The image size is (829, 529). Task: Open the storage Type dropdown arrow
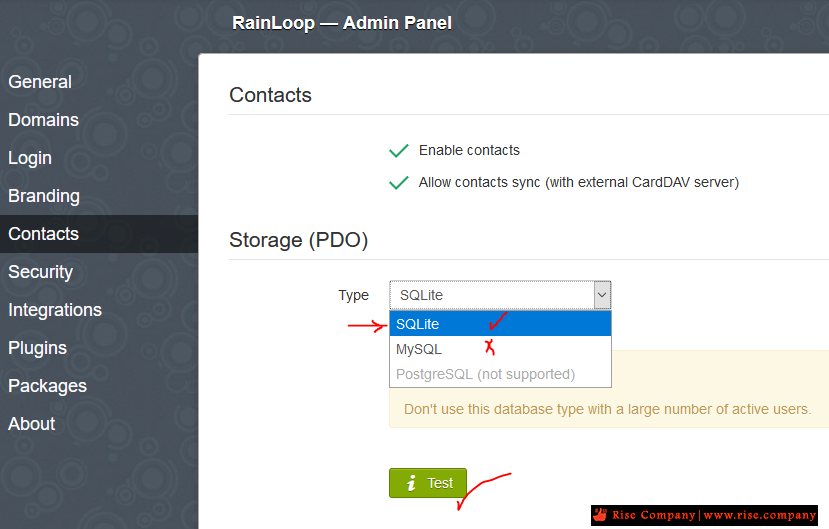[602, 295]
